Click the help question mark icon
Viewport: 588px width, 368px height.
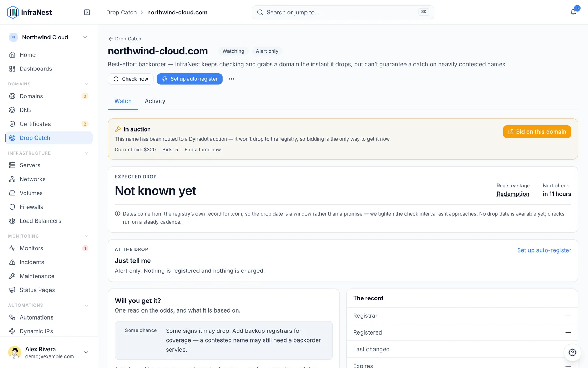[572, 352]
